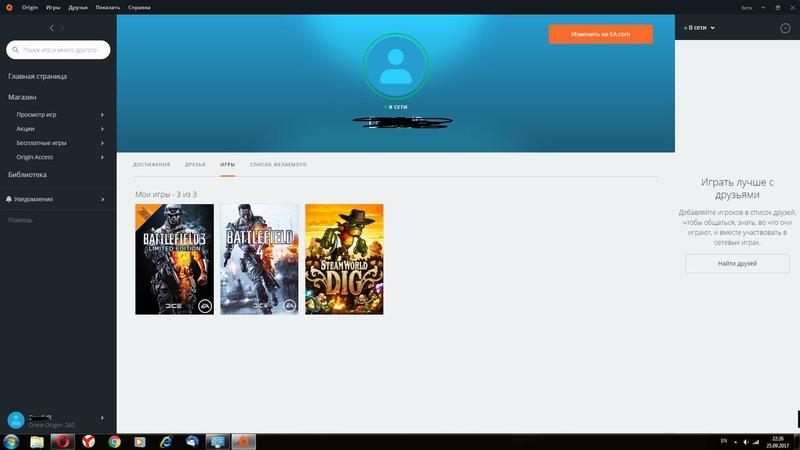Click Найти друзей button
The height and width of the screenshot is (450, 800).
(x=737, y=264)
